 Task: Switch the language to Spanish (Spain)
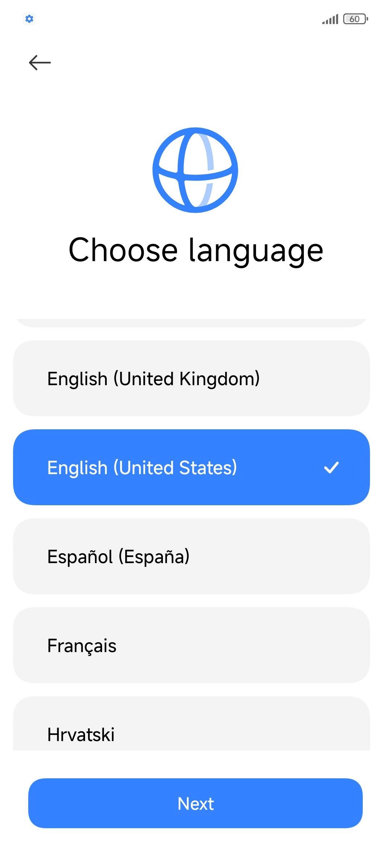pos(191,556)
